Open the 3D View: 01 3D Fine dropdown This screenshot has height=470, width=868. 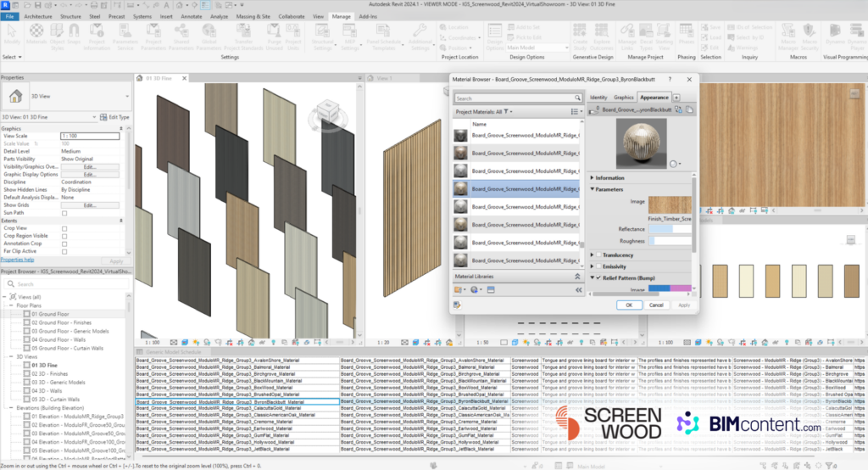[x=94, y=117]
